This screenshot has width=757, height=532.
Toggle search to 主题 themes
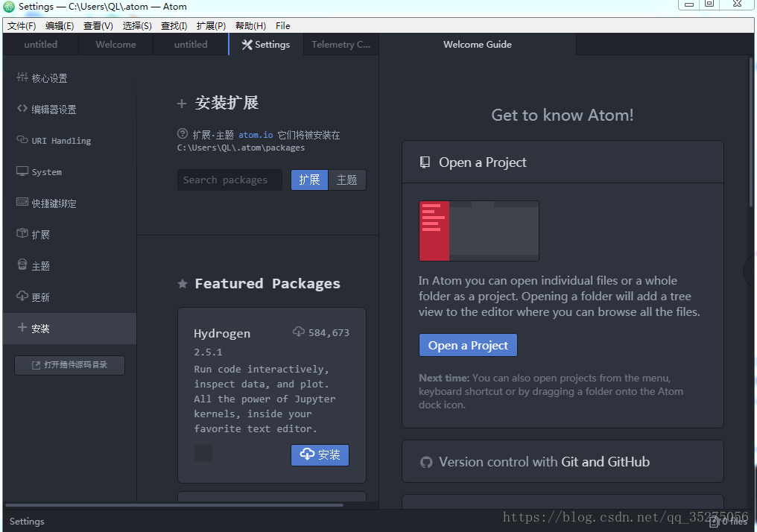[347, 180]
